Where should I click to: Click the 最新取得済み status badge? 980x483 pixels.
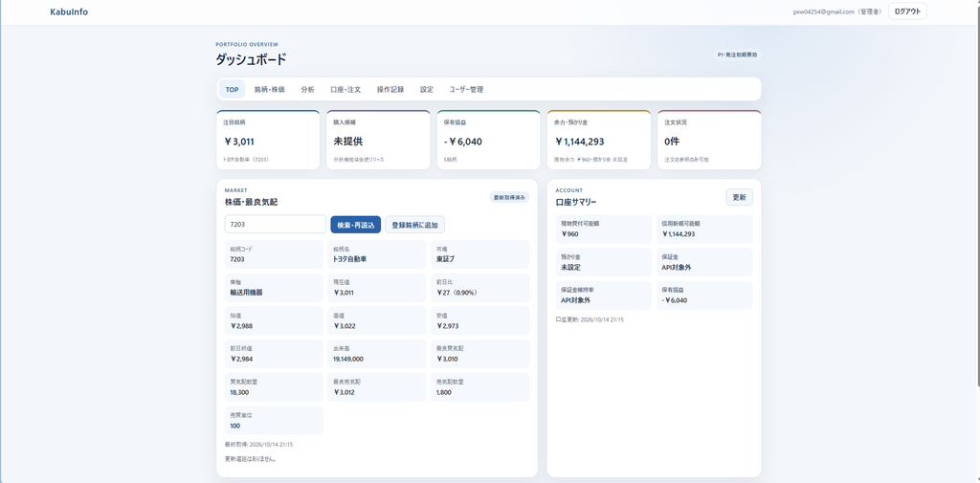[x=509, y=197]
